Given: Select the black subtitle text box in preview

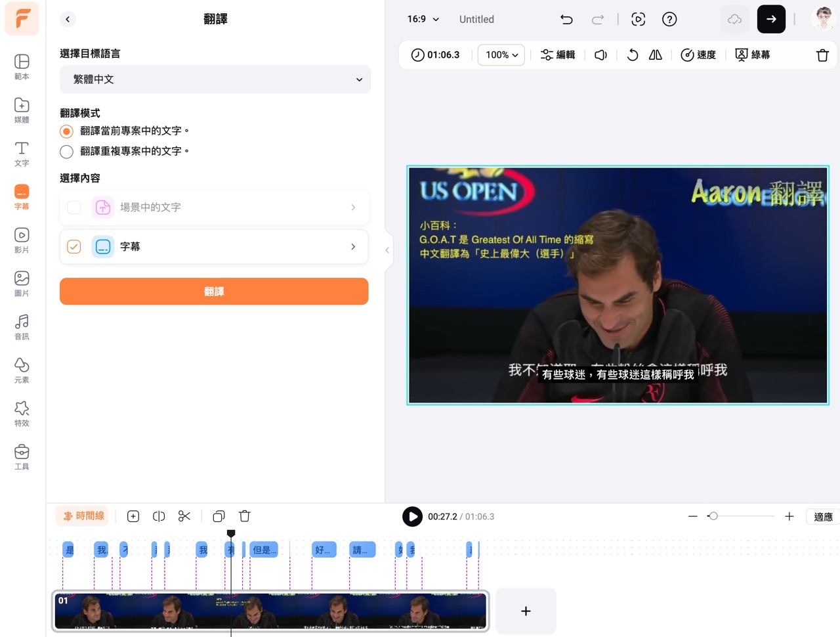Looking at the screenshot, I should coord(618,374).
